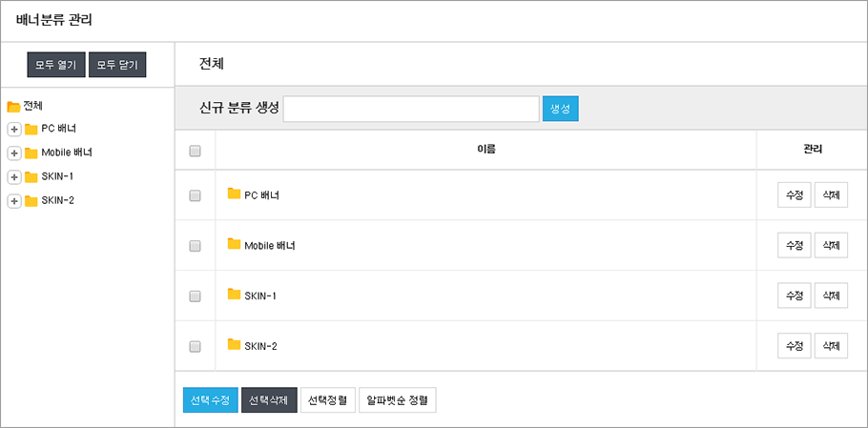Check the SKIN-1 row checkbox
868x428 pixels.
(x=195, y=296)
